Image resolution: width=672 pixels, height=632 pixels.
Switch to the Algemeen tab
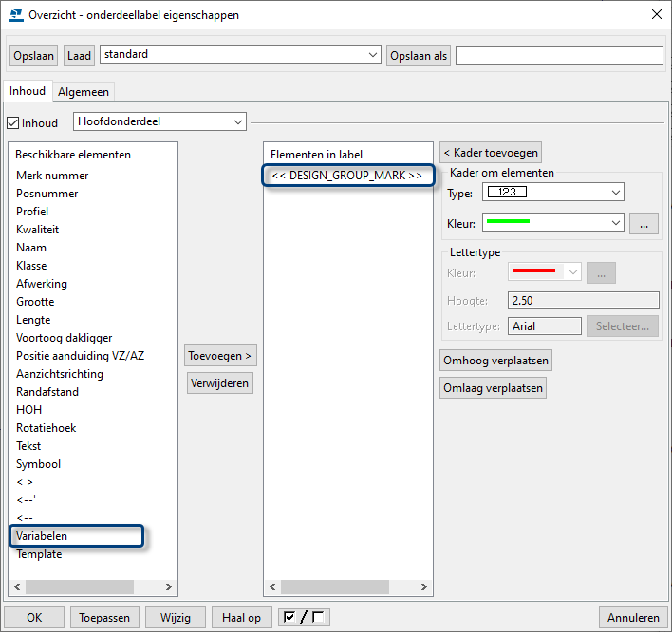(x=84, y=91)
